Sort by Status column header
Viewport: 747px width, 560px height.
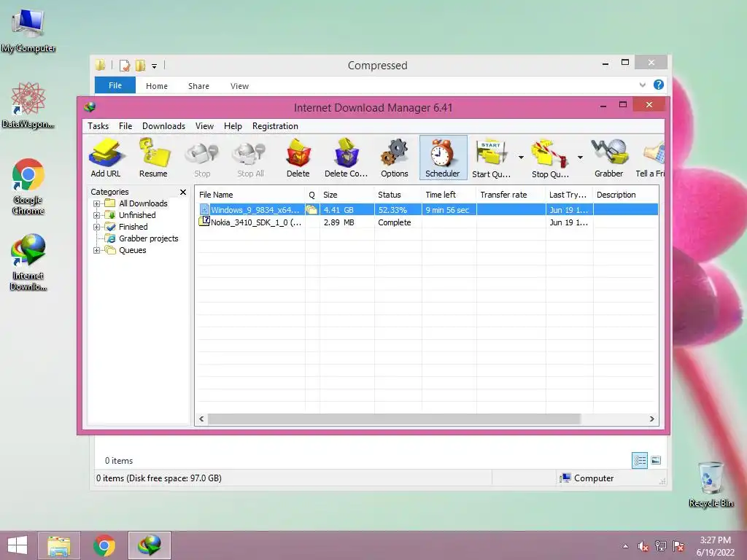click(398, 195)
